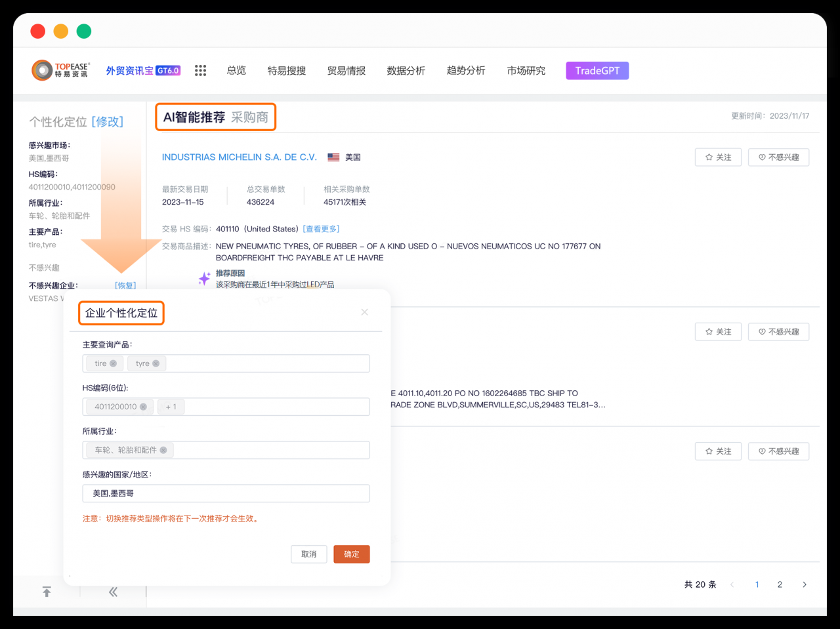Close the 企业个性化定位 dialog

[x=364, y=312]
